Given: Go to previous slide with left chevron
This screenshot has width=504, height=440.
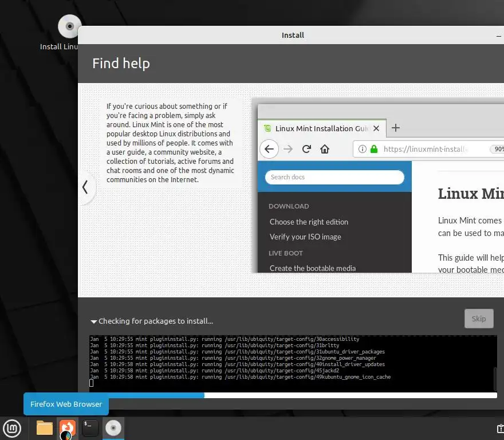Looking at the screenshot, I should pos(85,187).
